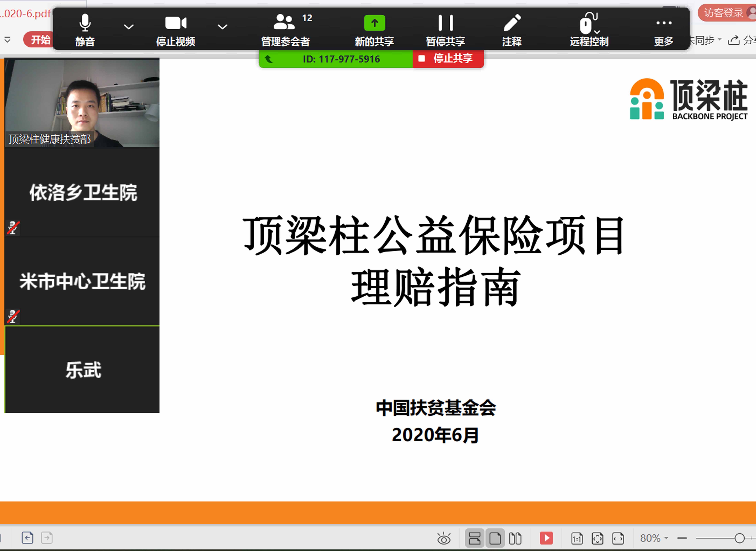Set actual size with the 1:1 icon
756x551 pixels.
click(577, 538)
